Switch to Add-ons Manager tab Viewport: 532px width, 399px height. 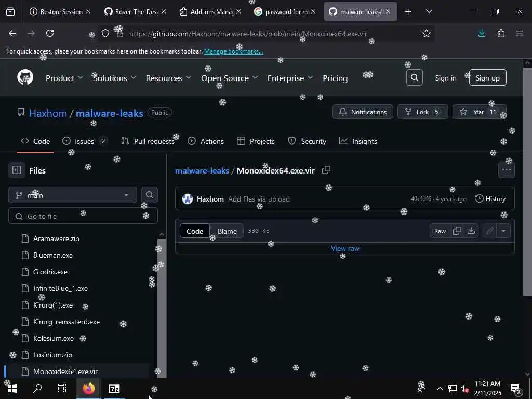(x=211, y=12)
